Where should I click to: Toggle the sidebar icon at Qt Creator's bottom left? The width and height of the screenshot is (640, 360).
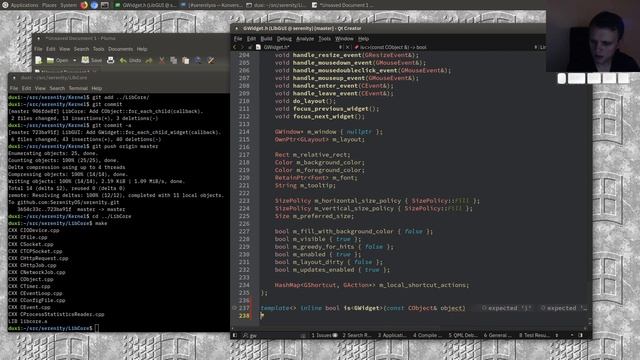(x=235, y=335)
